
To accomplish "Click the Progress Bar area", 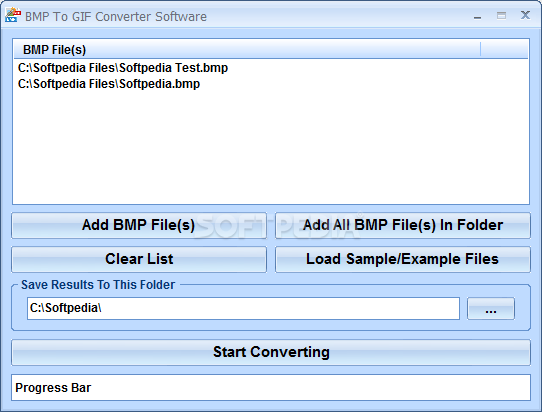I will [x=271, y=388].
